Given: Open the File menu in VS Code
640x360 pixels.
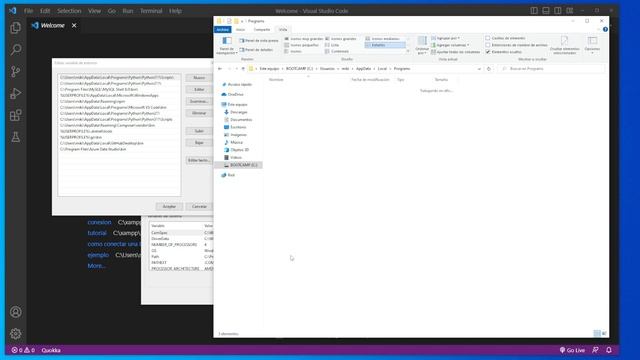Looking at the screenshot, I should click(x=28, y=11).
